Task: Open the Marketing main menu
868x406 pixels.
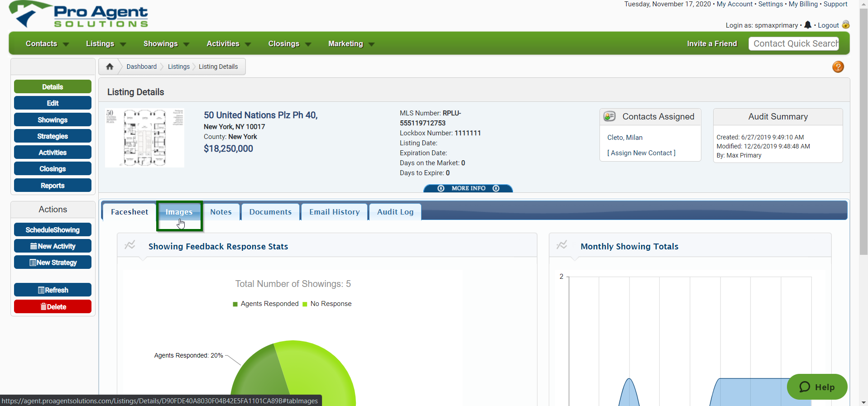Action: tap(345, 43)
